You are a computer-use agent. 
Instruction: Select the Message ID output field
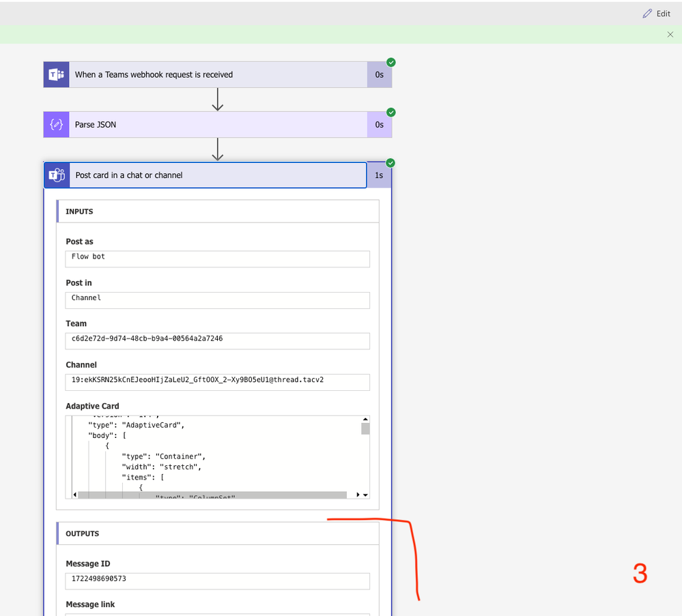point(217,581)
